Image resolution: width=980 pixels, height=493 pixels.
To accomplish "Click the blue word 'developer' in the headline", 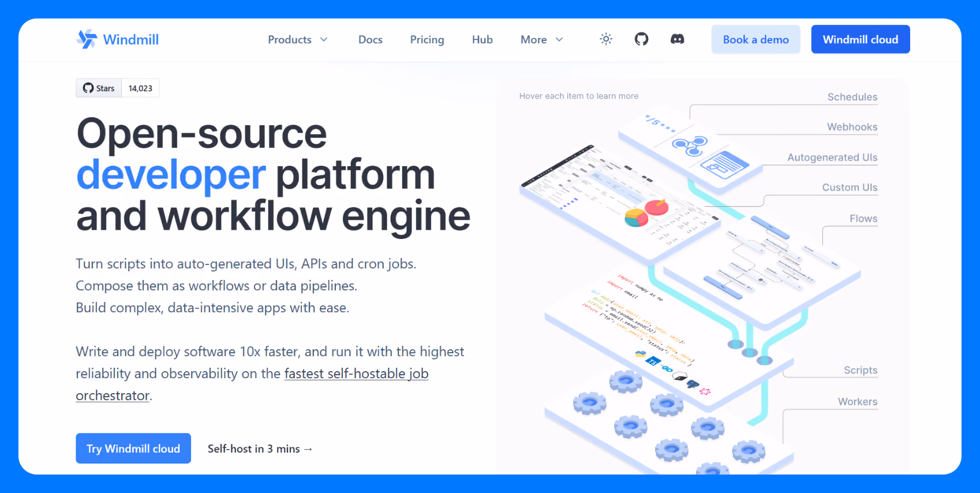I will click(x=171, y=174).
